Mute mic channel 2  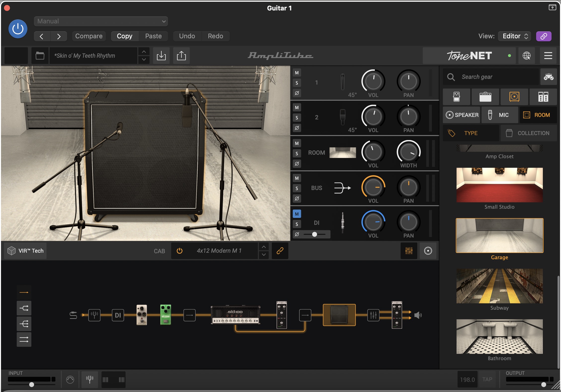(x=297, y=108)
